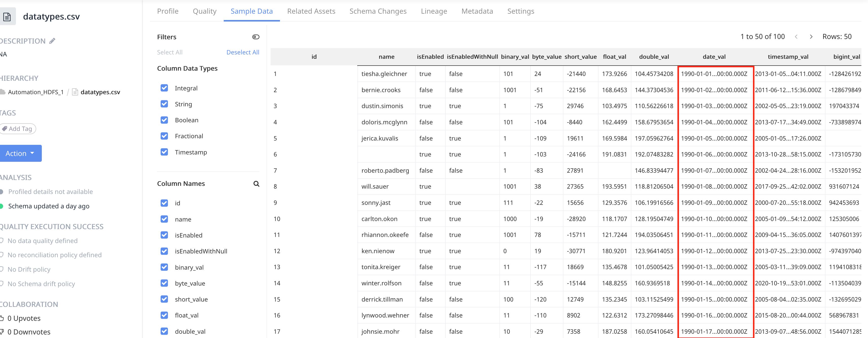Click the datatypes.csv file icon in header
868x338 pixels.
point(7,16)
